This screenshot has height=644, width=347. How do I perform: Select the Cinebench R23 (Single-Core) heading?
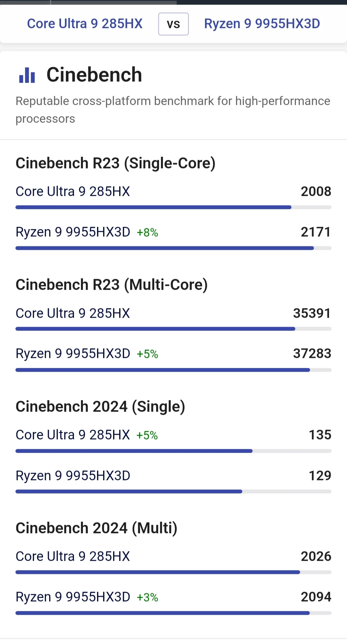pyautogui.click(x=115, y=163)
